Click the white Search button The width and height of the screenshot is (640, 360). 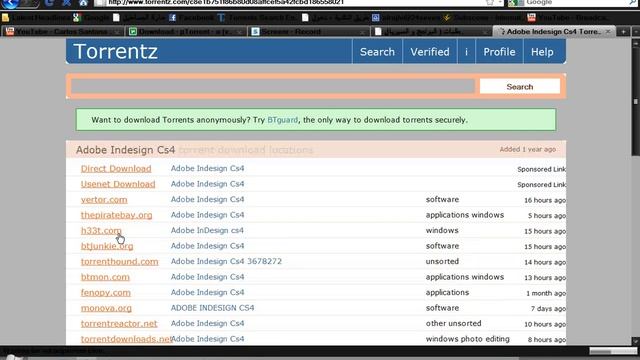click(x=520, y=87)
